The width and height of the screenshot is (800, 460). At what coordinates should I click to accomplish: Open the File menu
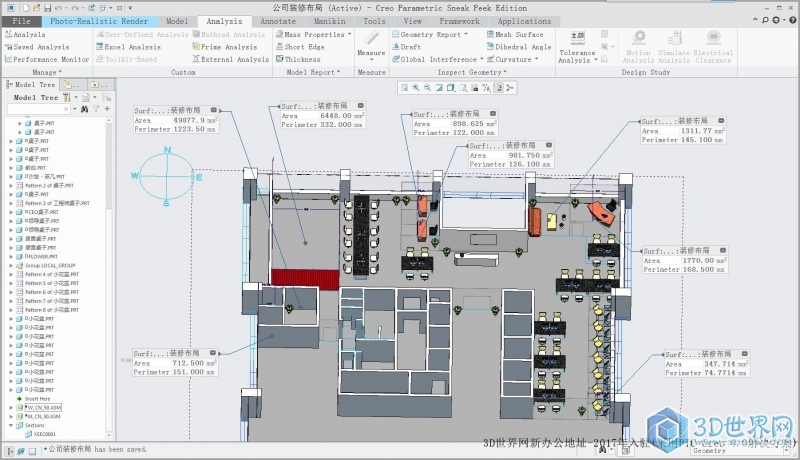pos(21,21)
